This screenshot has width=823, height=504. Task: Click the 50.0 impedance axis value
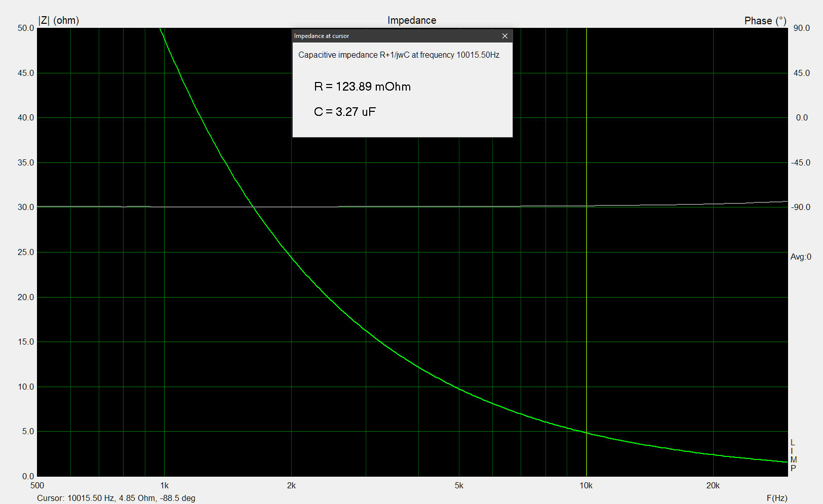(x=26, y=28)
